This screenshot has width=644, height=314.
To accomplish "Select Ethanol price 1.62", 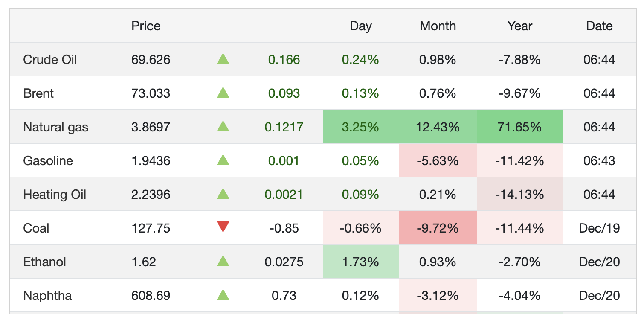I will click(144, 262).
